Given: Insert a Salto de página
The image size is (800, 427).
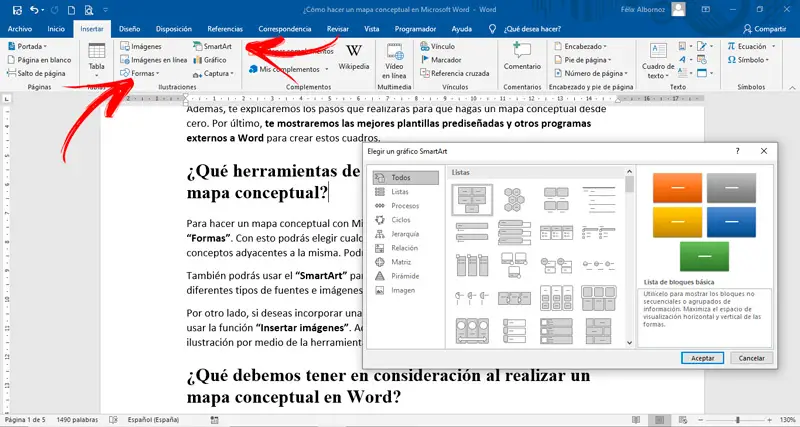Looking at the screenshot, I should [36, 73].
